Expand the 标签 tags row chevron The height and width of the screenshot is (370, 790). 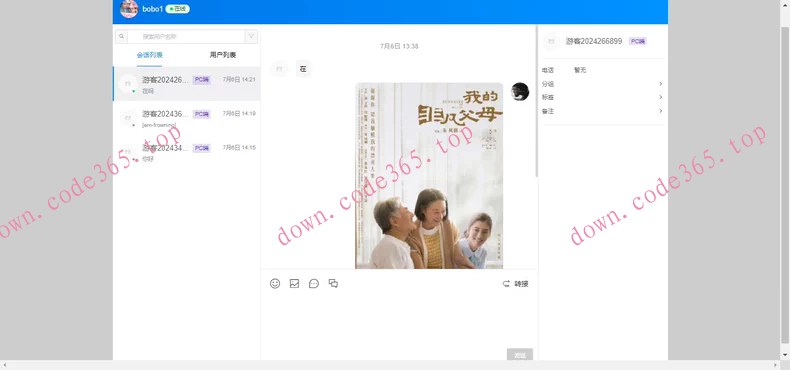pyautogui.click(x=661, y=97)
